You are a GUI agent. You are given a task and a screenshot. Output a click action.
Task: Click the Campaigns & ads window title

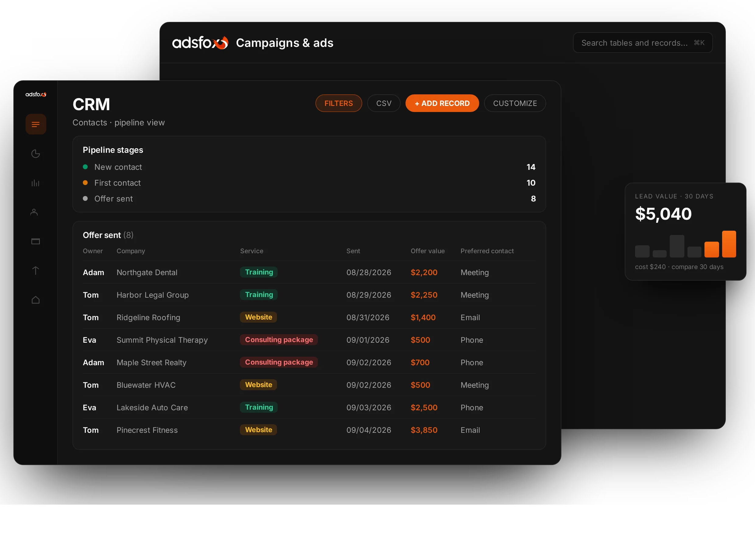click(x=284, y=43)
